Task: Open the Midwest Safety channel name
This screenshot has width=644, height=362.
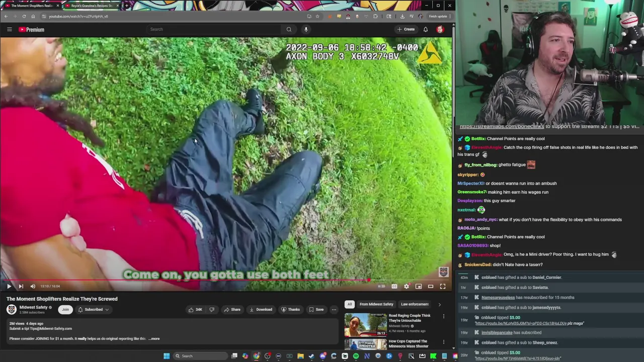Action: (33, 307)
